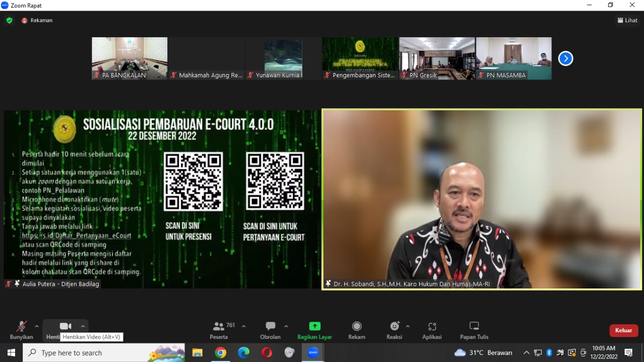The image size is (644, 362).
Task: Change view with the Lihat button
Action: click(627, 20)
